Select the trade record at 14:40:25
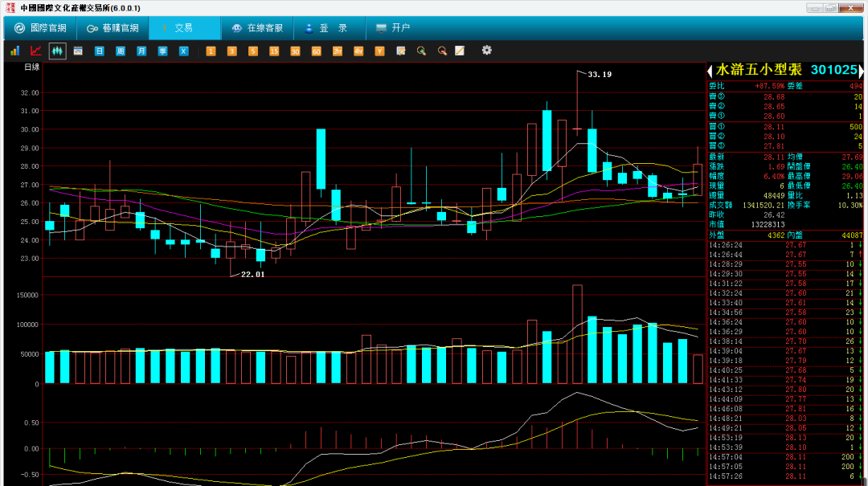Viewport: 868px width, 486px height. click(x=785, y=370)
